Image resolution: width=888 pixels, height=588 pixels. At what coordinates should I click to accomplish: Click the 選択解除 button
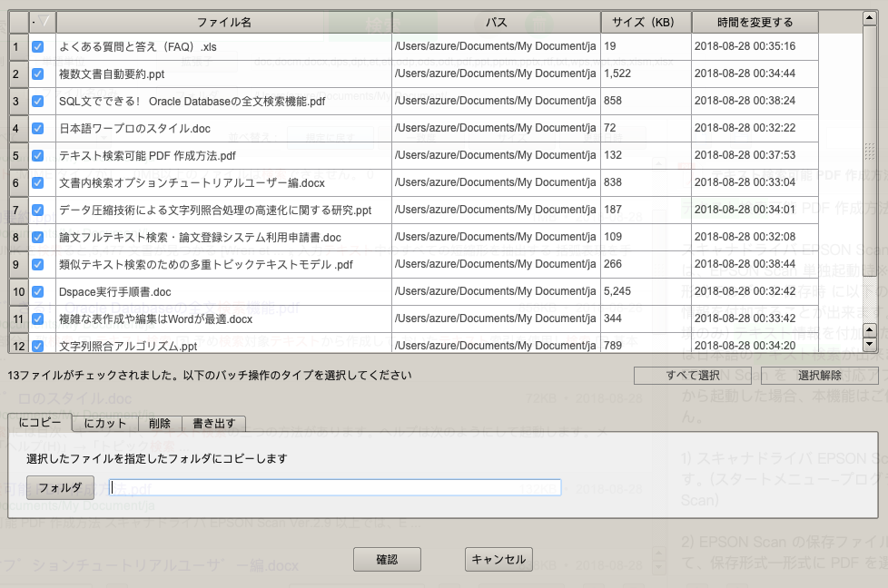(x=819, y=375)
